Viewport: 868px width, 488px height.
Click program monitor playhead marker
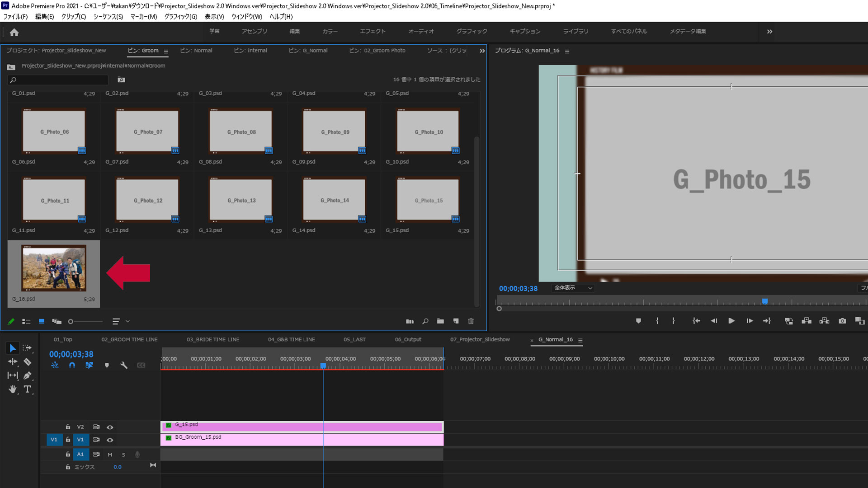point(764,301)
